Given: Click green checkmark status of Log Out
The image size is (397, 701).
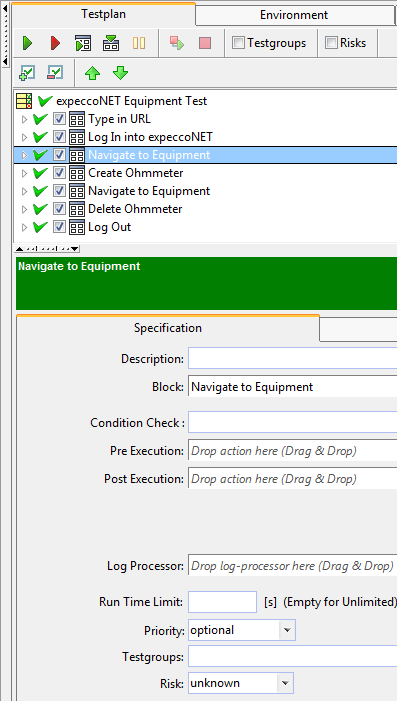Looking at the screenshot, I should 40,227.
